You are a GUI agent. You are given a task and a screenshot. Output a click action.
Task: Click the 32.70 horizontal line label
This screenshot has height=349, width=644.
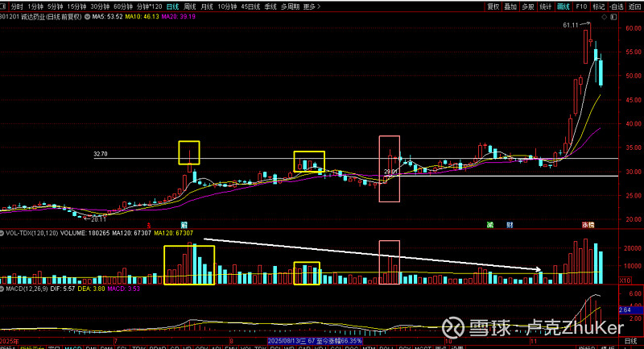[101, 154]
